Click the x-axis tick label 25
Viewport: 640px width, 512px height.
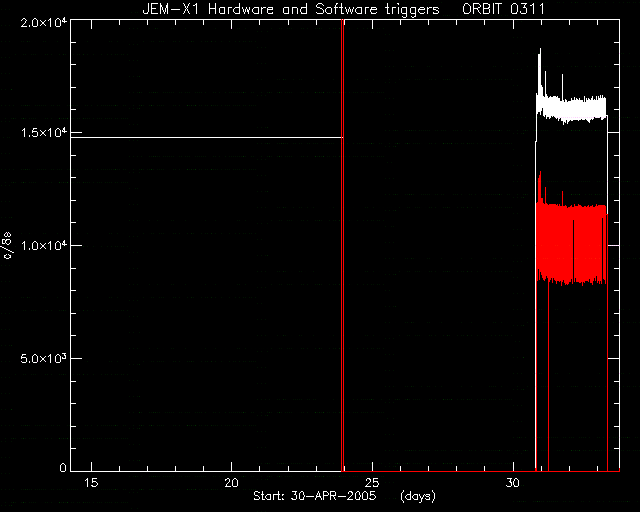(x=372, y=483)
